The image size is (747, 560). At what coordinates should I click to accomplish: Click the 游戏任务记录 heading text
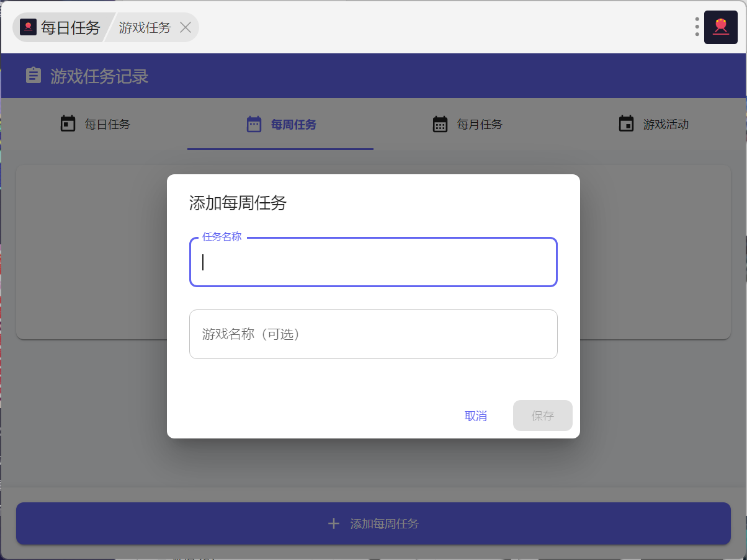(99, 76)
